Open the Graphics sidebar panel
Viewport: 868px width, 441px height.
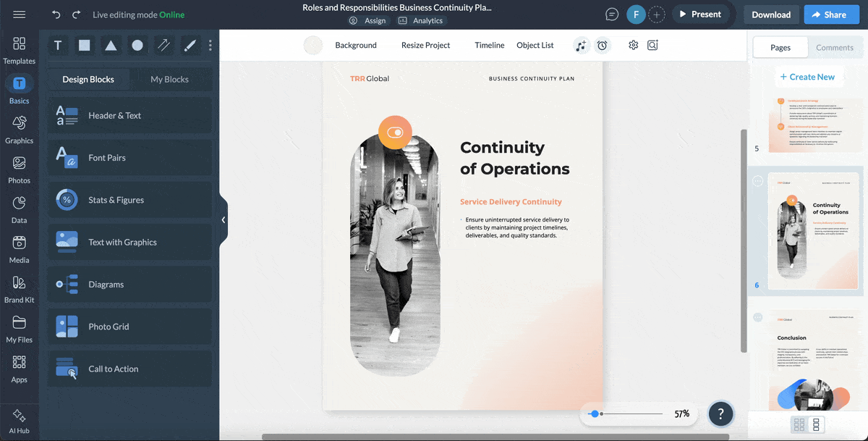[19, 130]
